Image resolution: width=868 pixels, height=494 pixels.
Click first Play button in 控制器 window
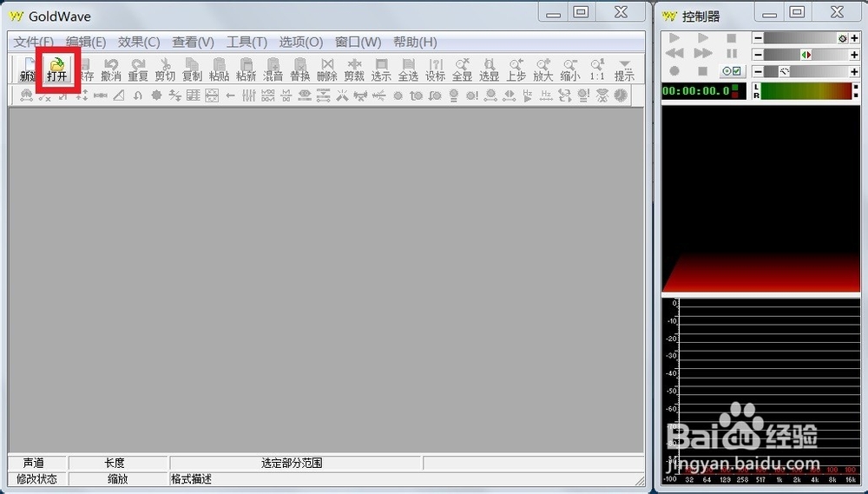(674, 37)
